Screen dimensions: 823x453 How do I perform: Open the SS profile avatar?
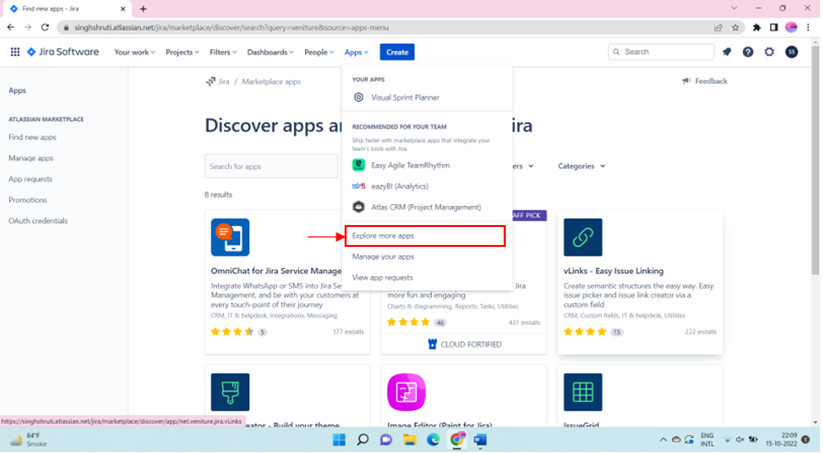[x=793, y=52]
